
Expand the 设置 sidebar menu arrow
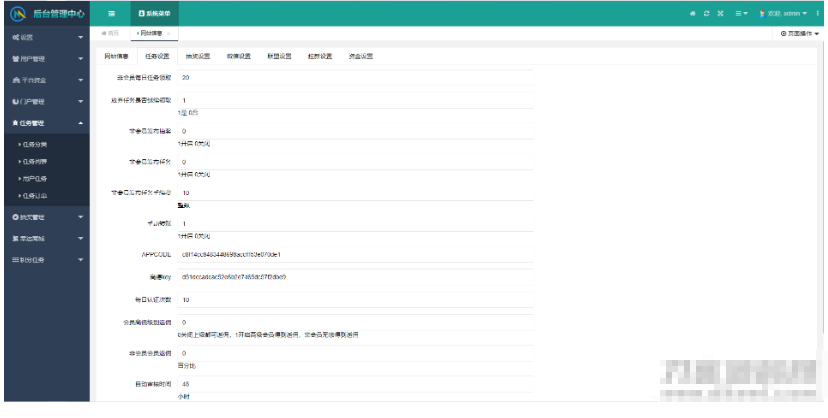81,37
